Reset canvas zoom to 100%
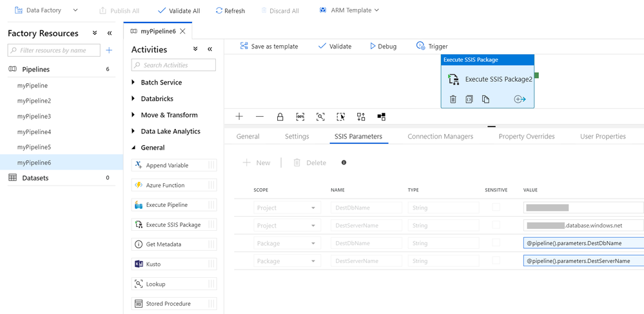 point(300,117)
